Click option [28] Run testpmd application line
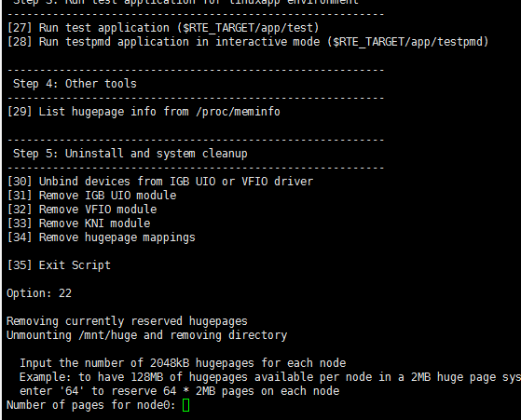 [x=248, y=42]
